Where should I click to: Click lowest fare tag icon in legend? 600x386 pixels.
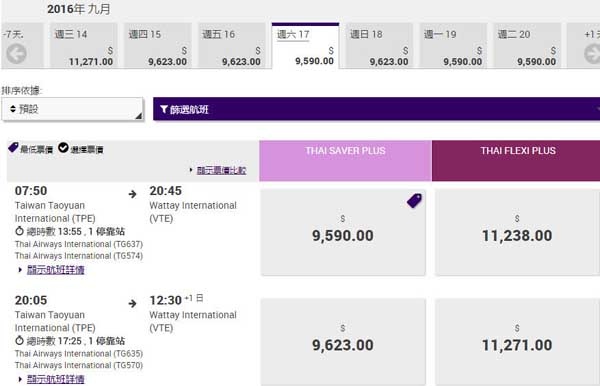pos(13,147)
